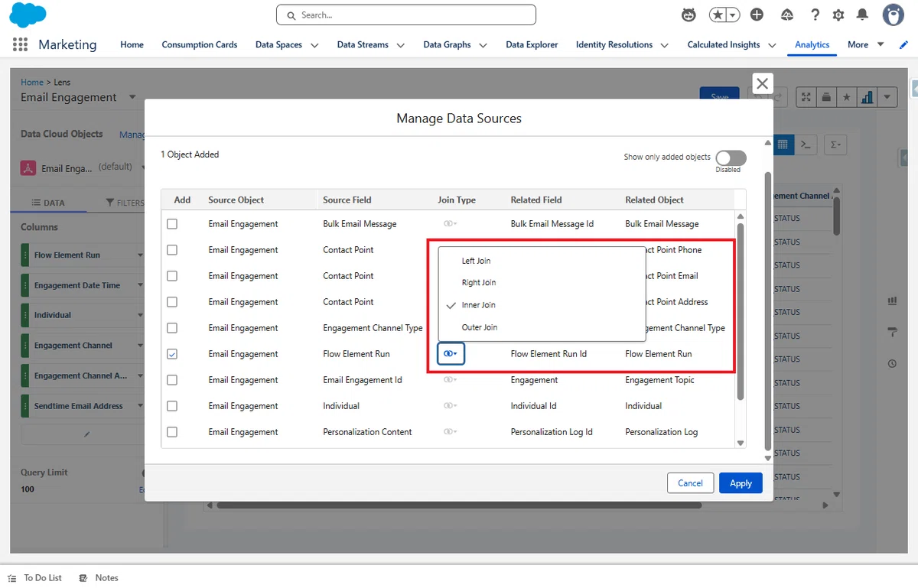
Task: Click the star icon in lens toolbar
Action: coord(846,97)
